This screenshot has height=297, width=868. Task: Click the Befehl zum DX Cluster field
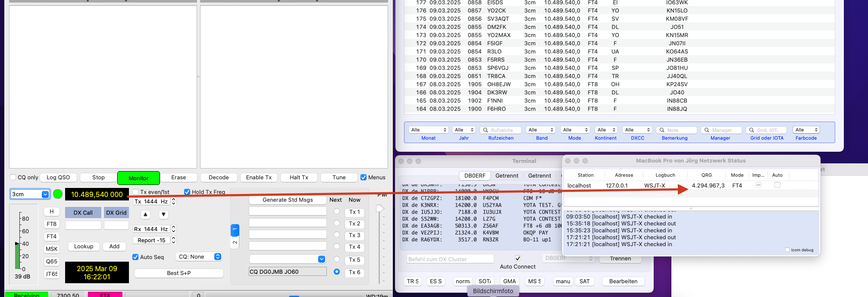(x=450, y=259)
